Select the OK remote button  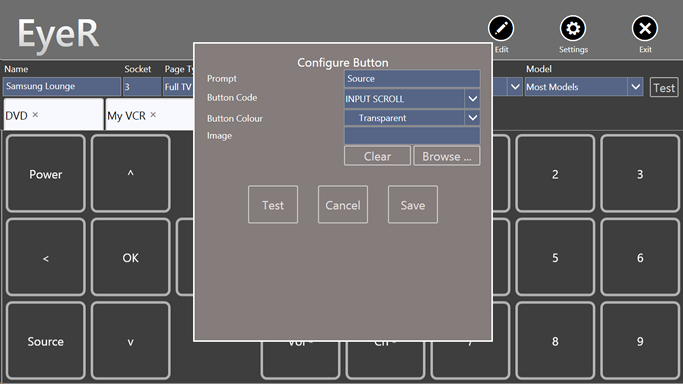point(131,257)
